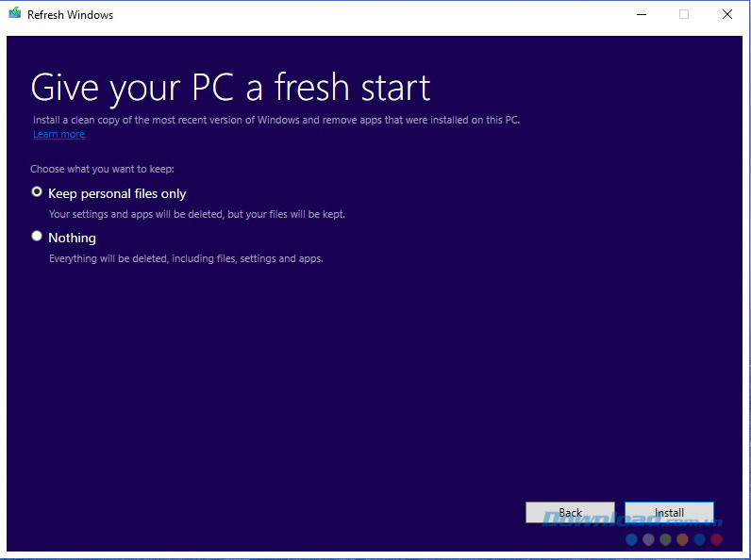Open the Learn more link
The height and width of the screenshot is (560, 751).
coord(58,134)
